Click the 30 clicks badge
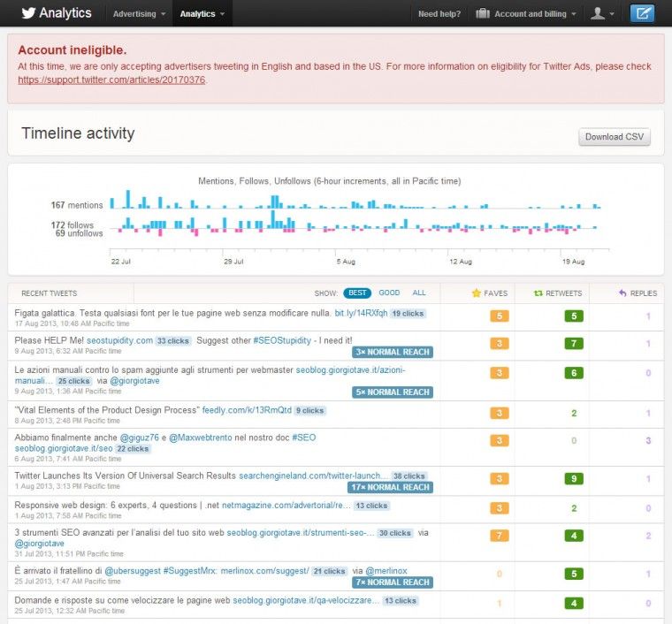The height and width of the screenshot is (624, 672). pyautogui.click(x=394, y=533)
